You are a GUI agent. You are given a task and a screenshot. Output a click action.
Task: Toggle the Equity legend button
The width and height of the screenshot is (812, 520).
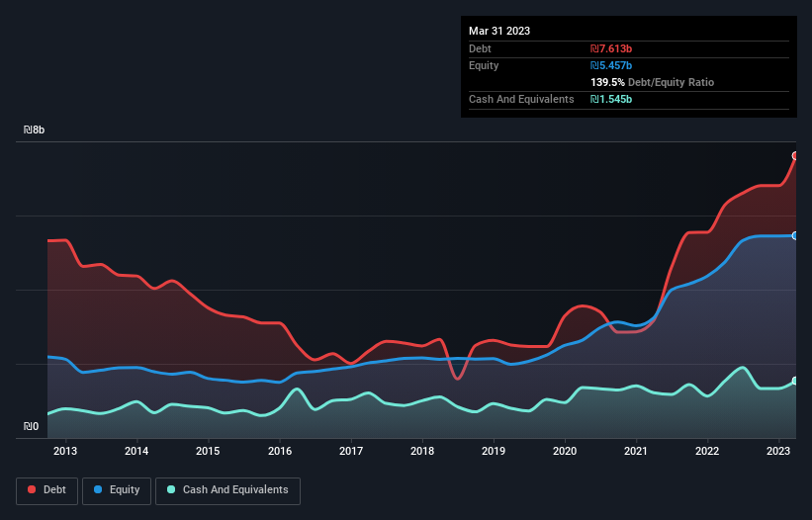pos(117,490)
